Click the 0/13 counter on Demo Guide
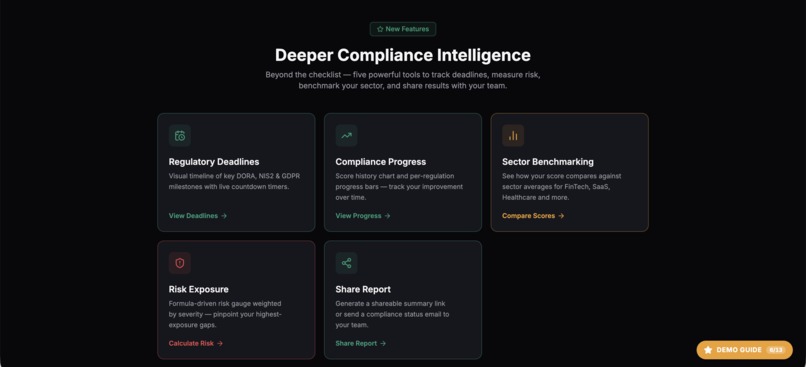 click(x=776, y=350)
